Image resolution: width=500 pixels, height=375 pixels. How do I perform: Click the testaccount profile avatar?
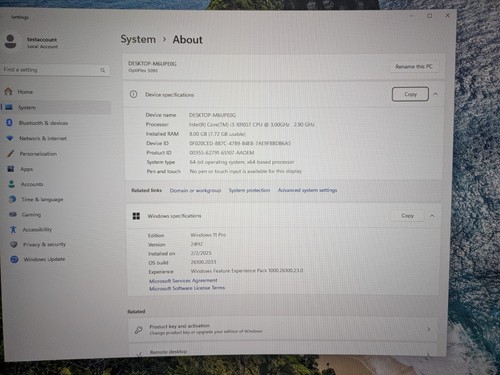10,42
